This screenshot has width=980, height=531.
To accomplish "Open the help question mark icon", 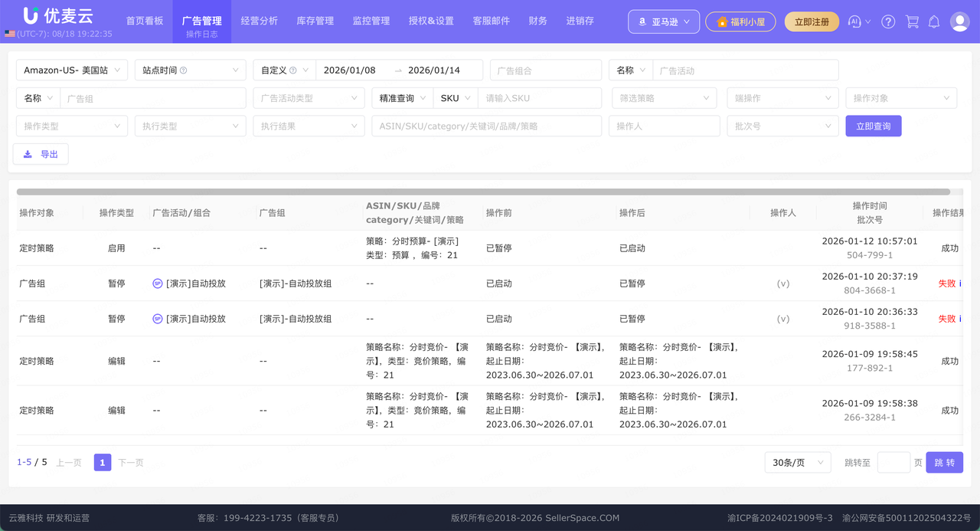I will 888,21.
